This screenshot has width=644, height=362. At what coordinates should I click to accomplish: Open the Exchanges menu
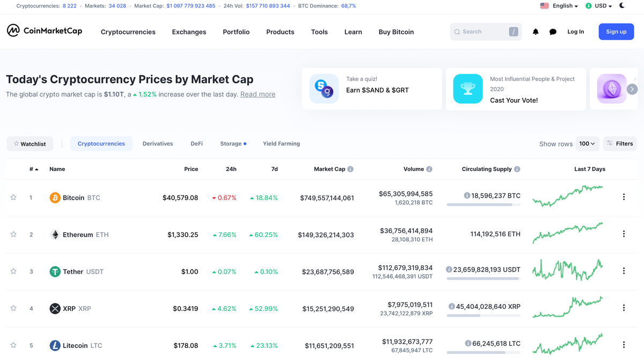click(189, 32)
